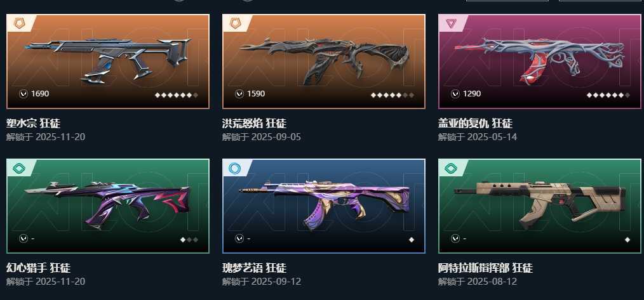Click the upgrade level diamonds on 塑水宗 card
Viewport: 644px width, 300px height.
click(x=176, y=95)
